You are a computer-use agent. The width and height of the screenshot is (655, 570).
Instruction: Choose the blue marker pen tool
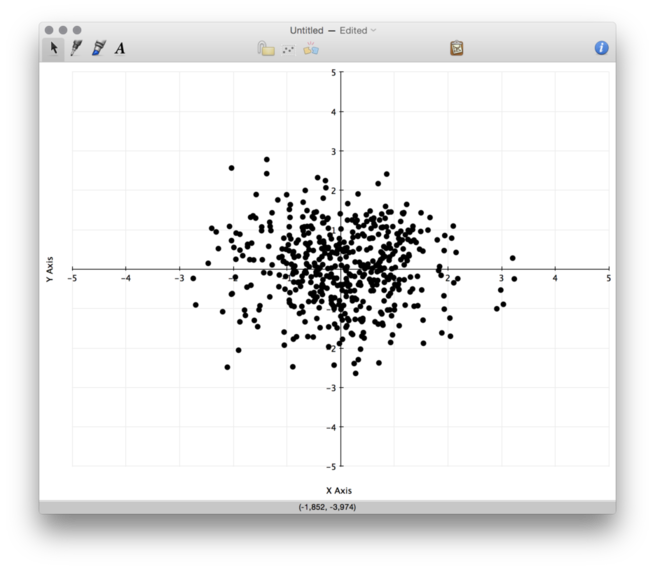coord(98,48)
